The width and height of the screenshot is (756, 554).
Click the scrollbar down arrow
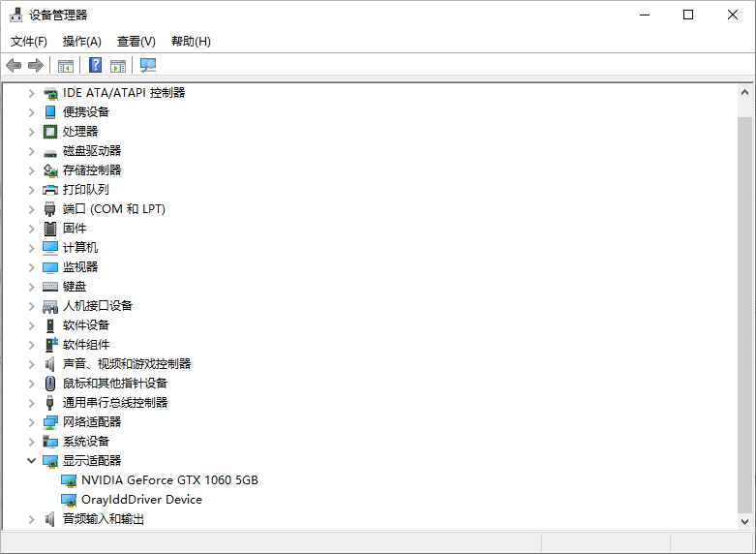pyautogui.click(x=745, y=522)
